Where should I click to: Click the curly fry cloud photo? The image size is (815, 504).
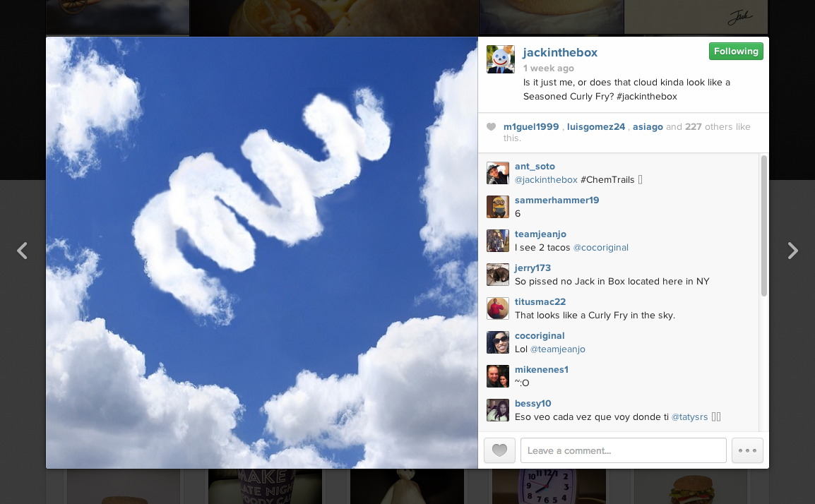click(x=262, y=253)
